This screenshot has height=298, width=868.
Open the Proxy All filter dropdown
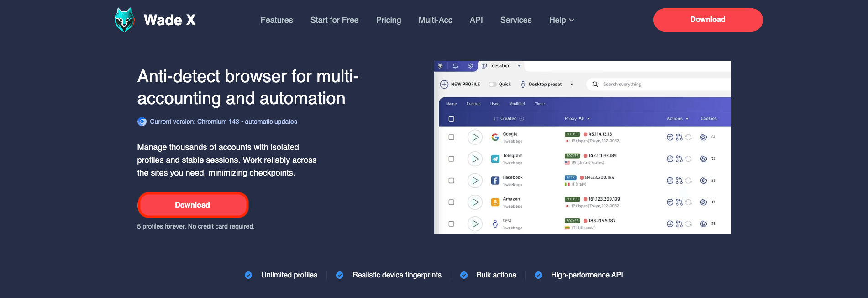coord(577,119)
